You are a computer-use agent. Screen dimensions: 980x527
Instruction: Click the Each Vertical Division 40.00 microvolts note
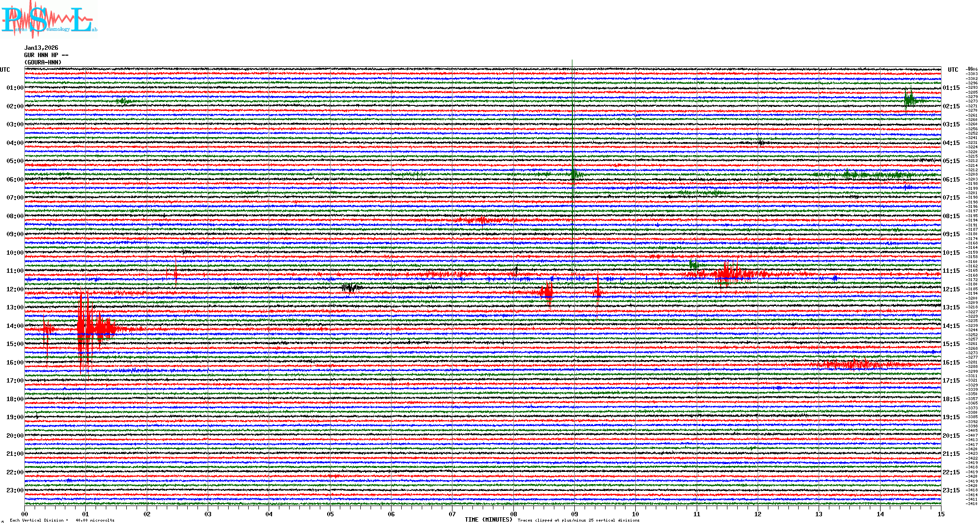pos(62,520)
